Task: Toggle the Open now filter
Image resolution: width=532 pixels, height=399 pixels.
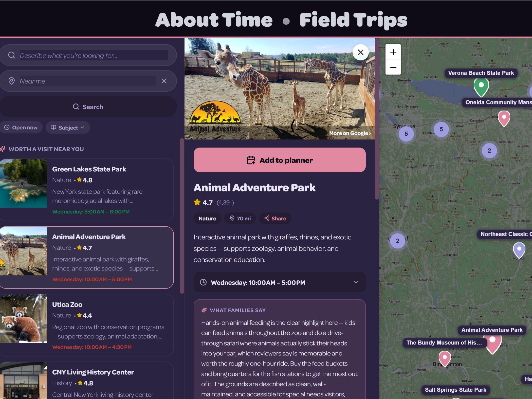Action: [21, 128]
